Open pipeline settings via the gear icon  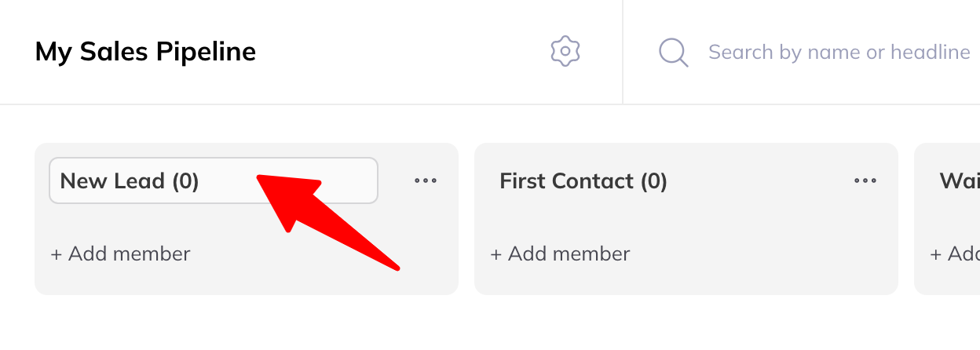coord(565,52)
